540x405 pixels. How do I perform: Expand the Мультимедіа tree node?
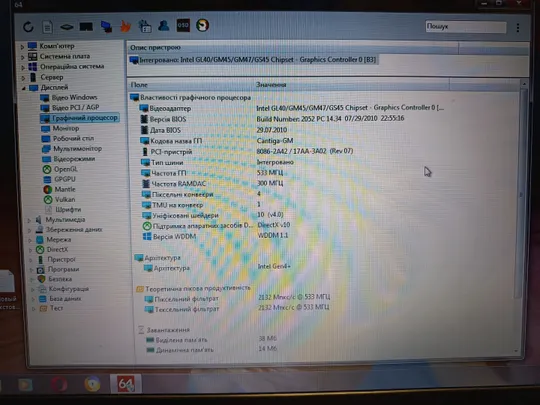click(29, 220)
